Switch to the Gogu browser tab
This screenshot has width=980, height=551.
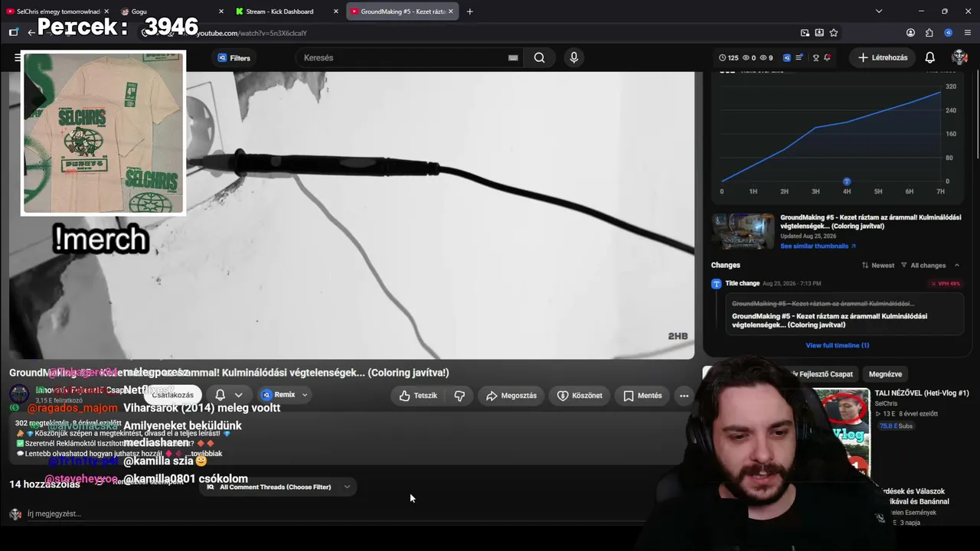[x=171, y=11]
